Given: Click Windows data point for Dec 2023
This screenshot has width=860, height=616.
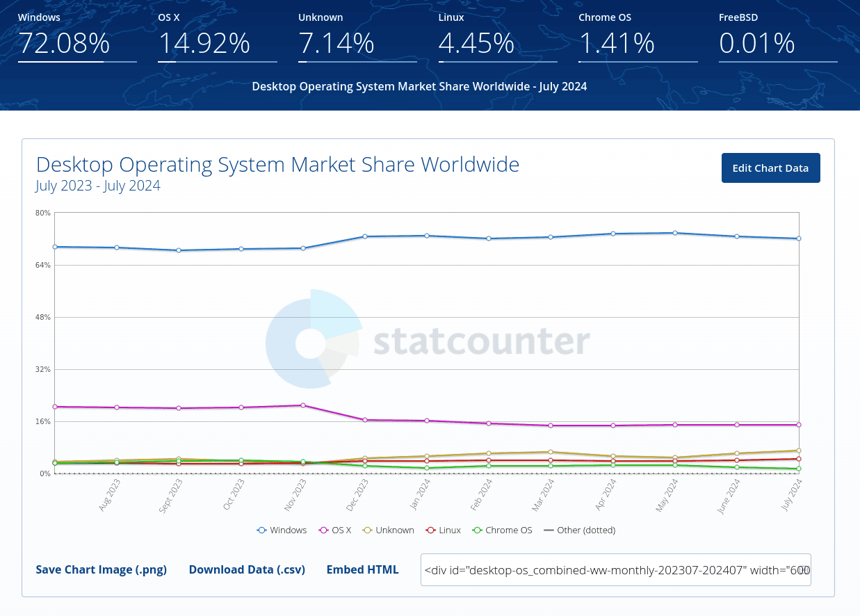Looking at the screenshot, I should (x=365, y=236).
